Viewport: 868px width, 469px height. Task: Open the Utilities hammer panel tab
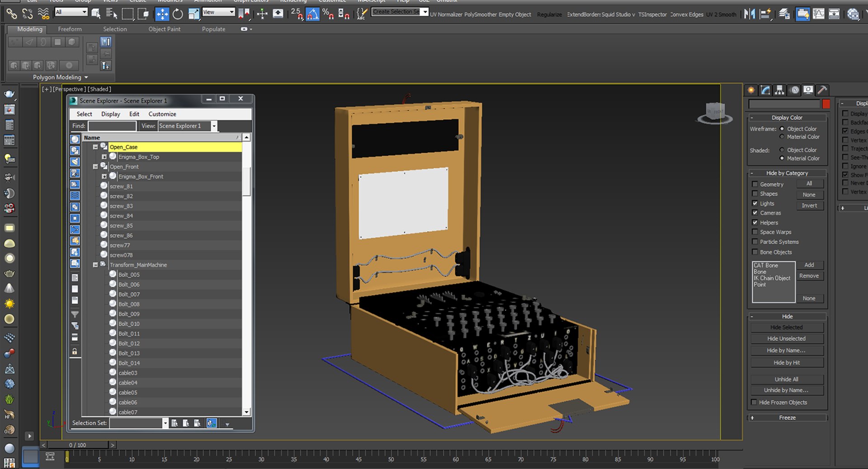[822, 90]
